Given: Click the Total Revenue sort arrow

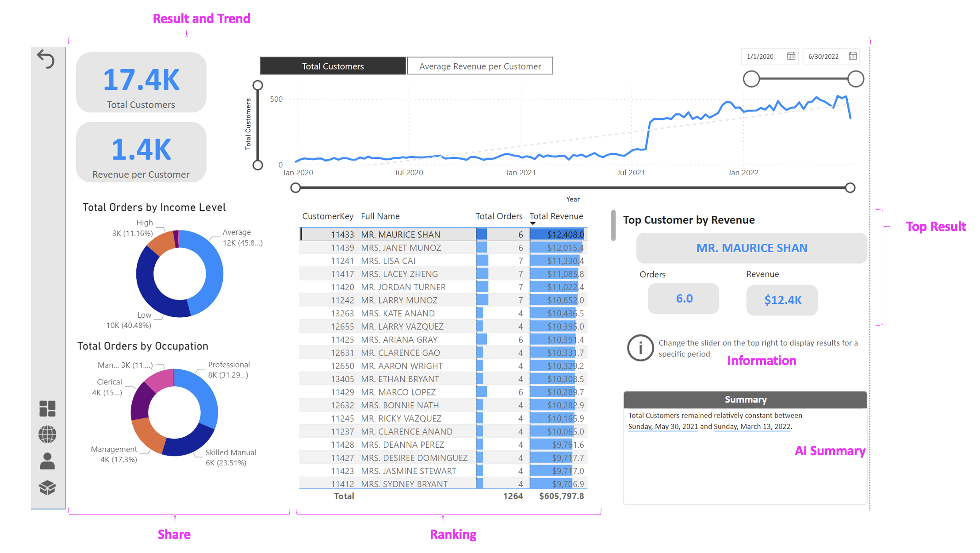Looking at the screenshot, I should point(533,223).
